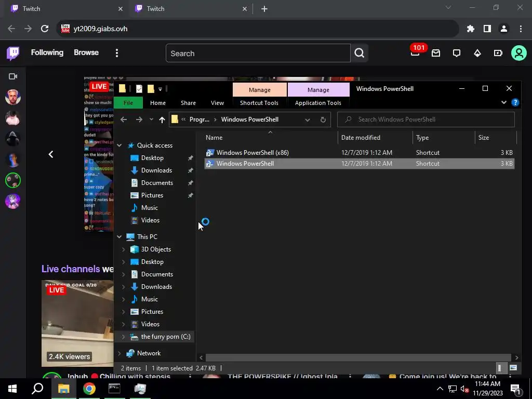Expand the Network tree node
This screenshot has width=532, height=399.
click(x=119, y=353)
